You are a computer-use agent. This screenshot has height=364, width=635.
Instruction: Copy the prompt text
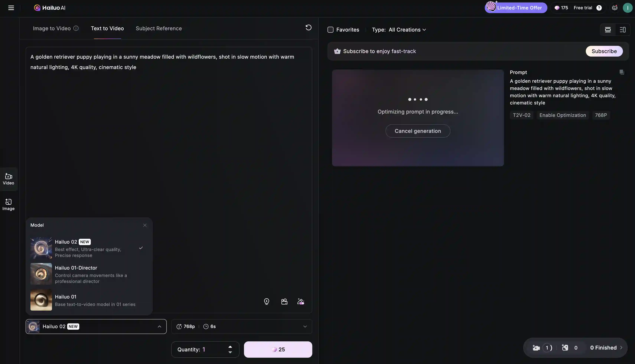click(x=621, y=72)
